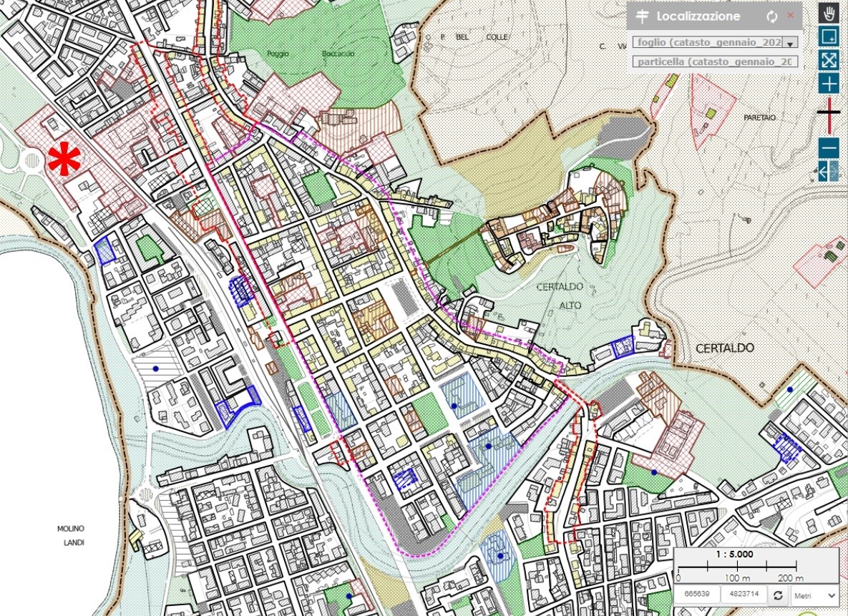Zoom out with the minus button
The width and height of the screenshot is (848, 616).
click(829, 148)
